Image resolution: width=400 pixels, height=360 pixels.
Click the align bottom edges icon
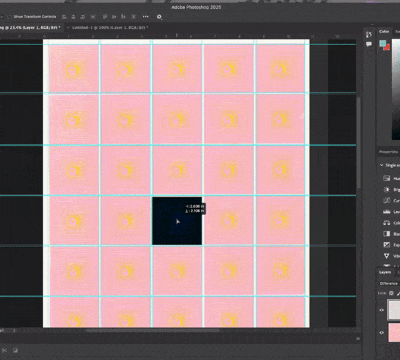(123, 16)
